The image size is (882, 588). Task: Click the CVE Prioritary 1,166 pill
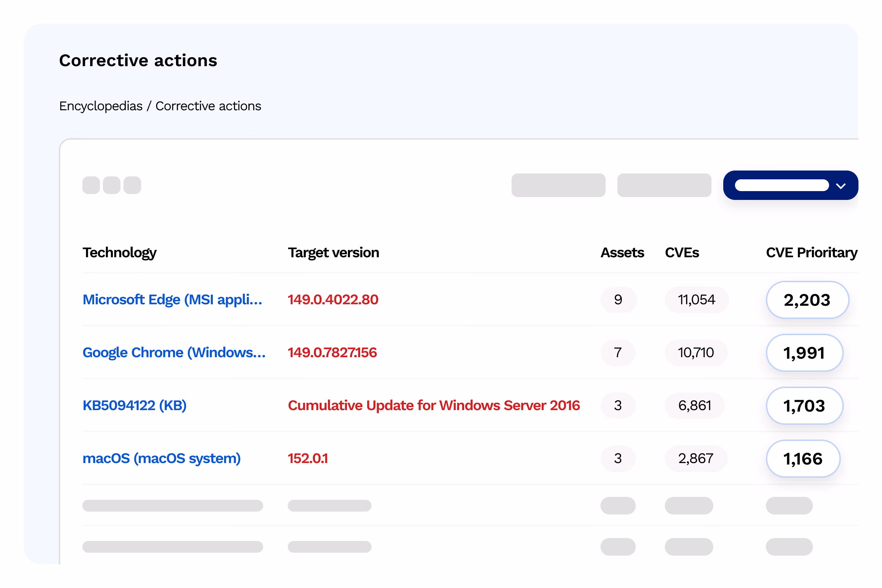pos(803,458)
